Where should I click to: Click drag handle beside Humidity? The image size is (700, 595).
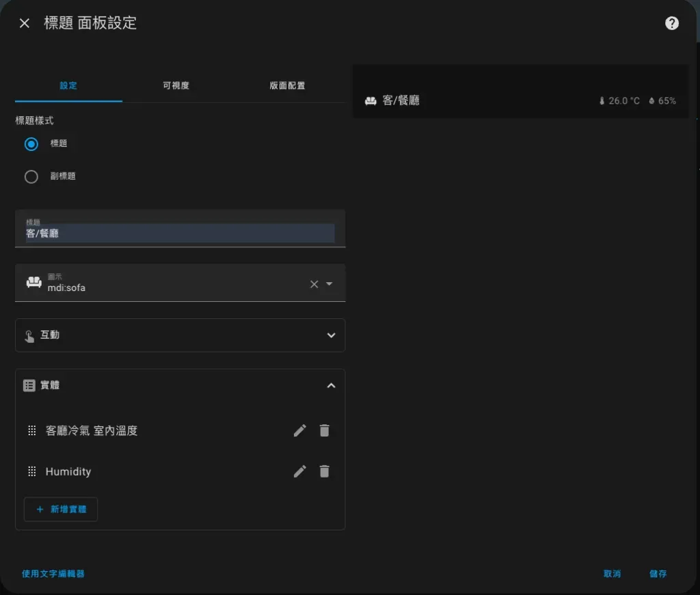pyautogui.click(x=31, y=471)
